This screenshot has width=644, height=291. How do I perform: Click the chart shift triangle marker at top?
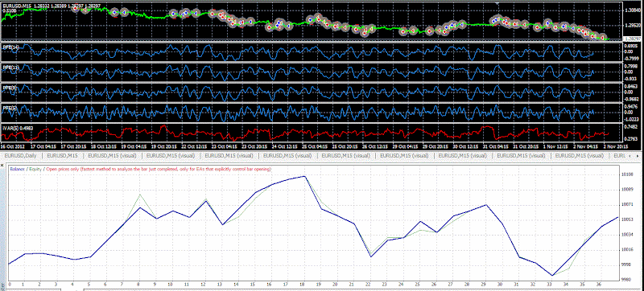tap(497, 3)
